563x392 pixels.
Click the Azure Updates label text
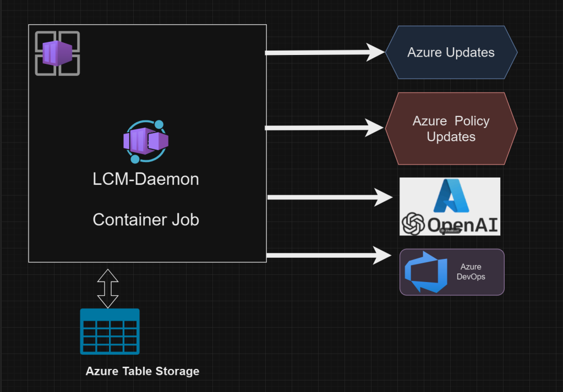(x=451, y=52)
